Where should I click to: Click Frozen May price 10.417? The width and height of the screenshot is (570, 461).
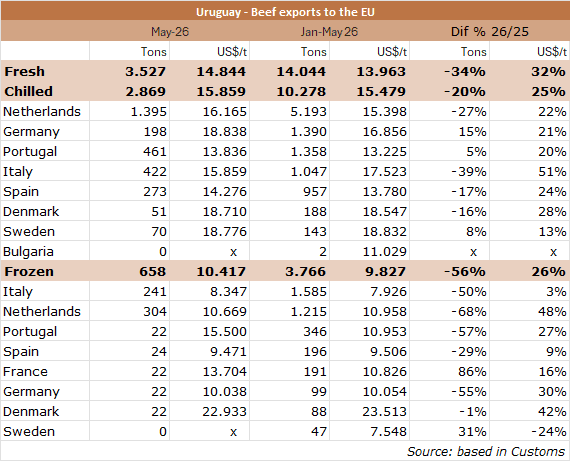coord(221,271)
